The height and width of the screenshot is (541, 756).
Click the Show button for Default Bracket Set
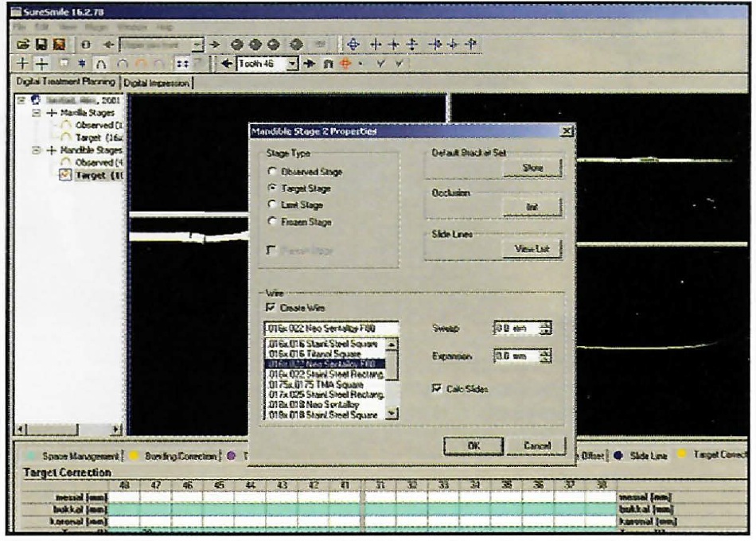pos(532,168)
